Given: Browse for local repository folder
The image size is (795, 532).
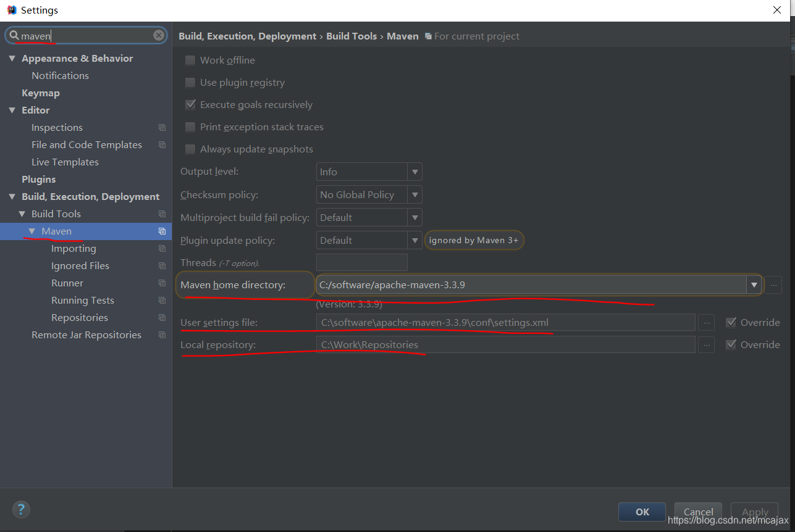Looking at the screenshot, I should (706, 344).
